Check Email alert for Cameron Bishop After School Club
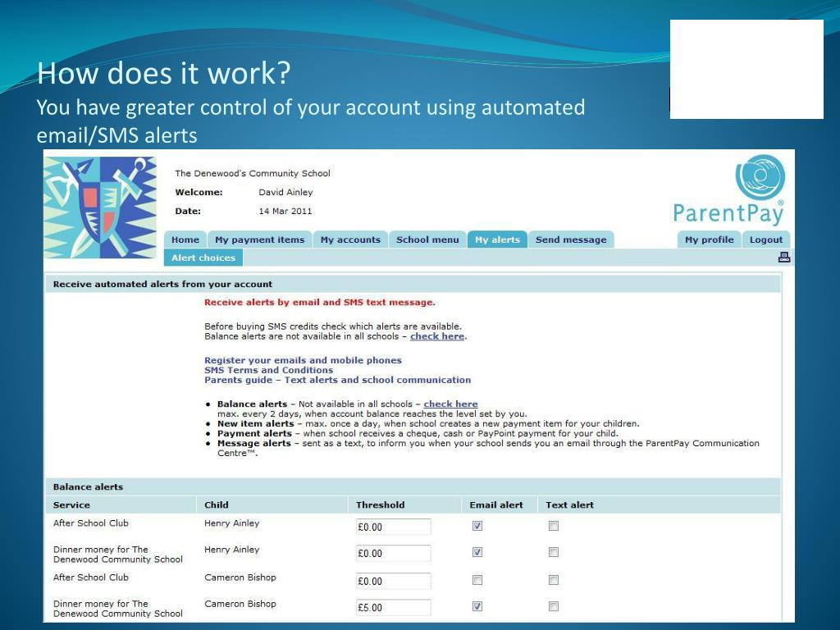 coord(477,580)
